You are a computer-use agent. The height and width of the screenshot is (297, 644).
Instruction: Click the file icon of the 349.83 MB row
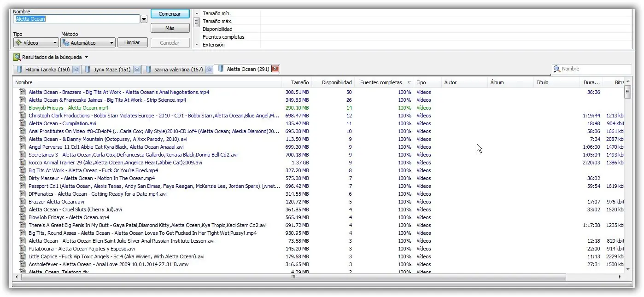(x=23, y=100)
